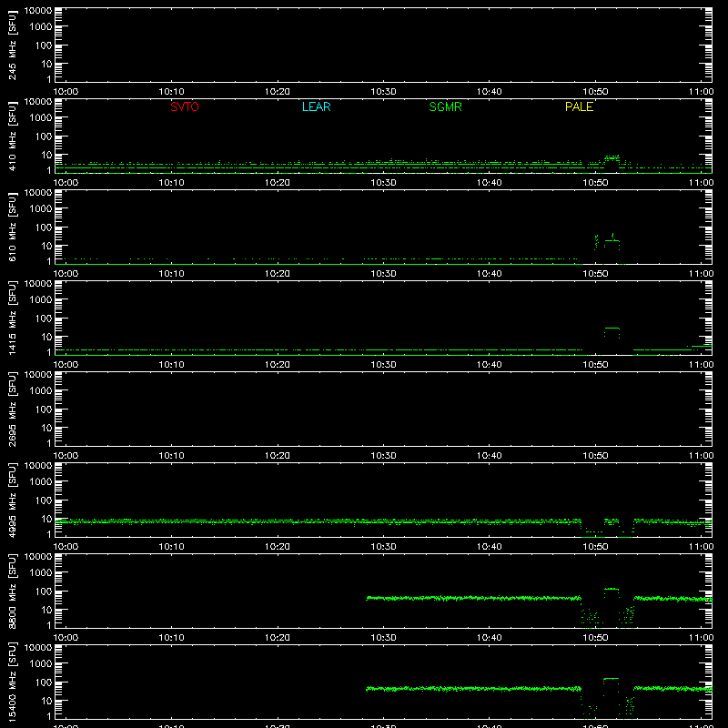The width and height of the screenshot is (728, 728).
Task: Click the burst peak in the 8800 MHz panel
Action: 612,589
